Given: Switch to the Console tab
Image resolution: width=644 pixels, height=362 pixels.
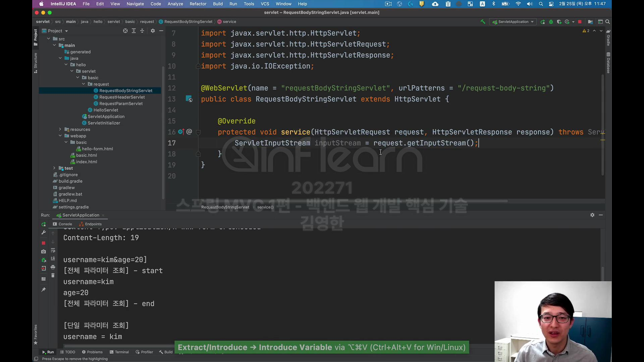Looking at the screenshot, I should [62, 224].
